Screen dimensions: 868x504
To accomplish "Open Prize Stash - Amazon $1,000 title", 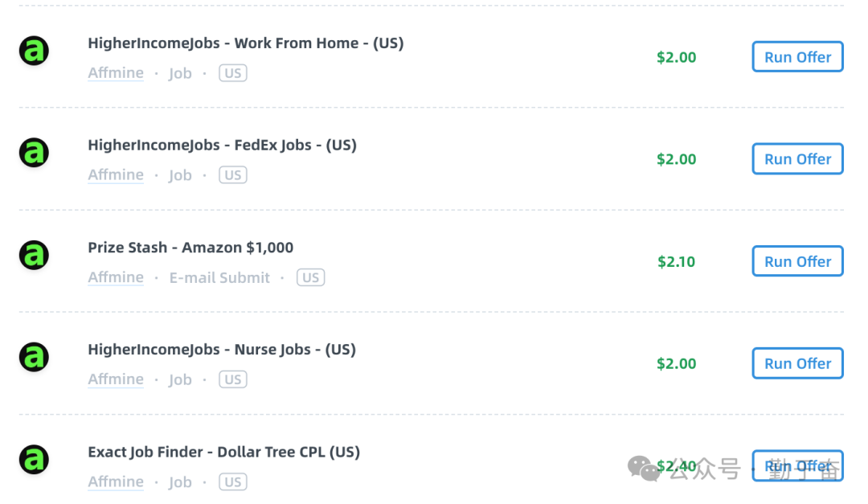I will 190,248.
